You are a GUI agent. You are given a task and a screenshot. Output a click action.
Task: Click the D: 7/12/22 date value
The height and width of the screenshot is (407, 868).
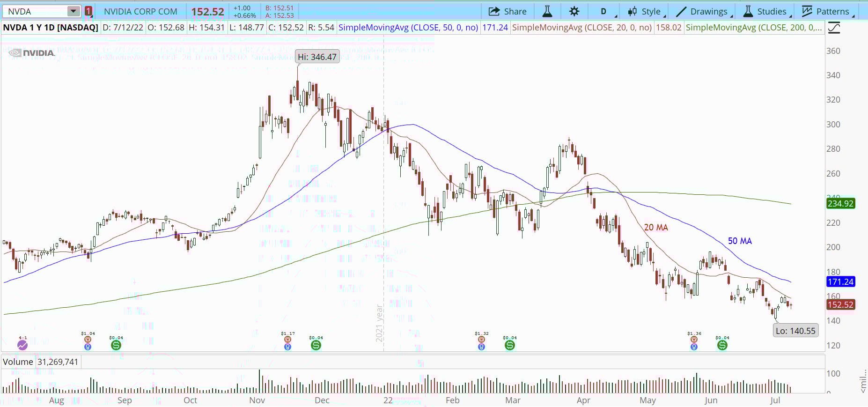click(x=123, y=28)
